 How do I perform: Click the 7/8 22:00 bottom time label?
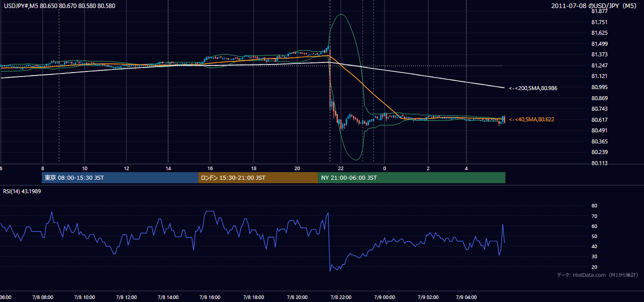coord(341,297)
